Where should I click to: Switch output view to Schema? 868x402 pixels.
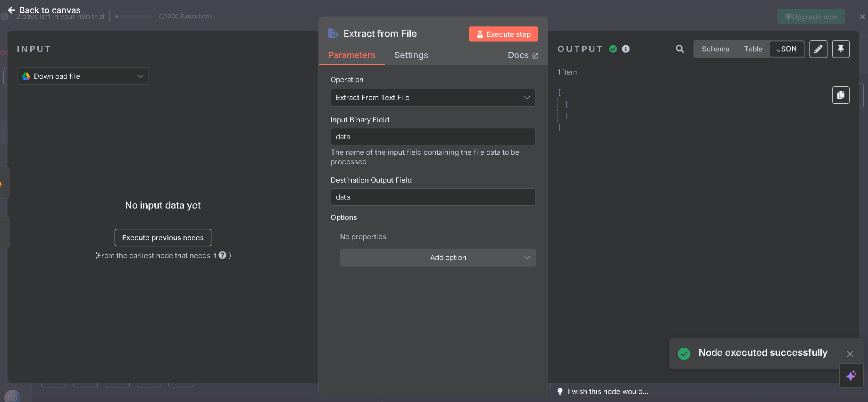(715, 49)
